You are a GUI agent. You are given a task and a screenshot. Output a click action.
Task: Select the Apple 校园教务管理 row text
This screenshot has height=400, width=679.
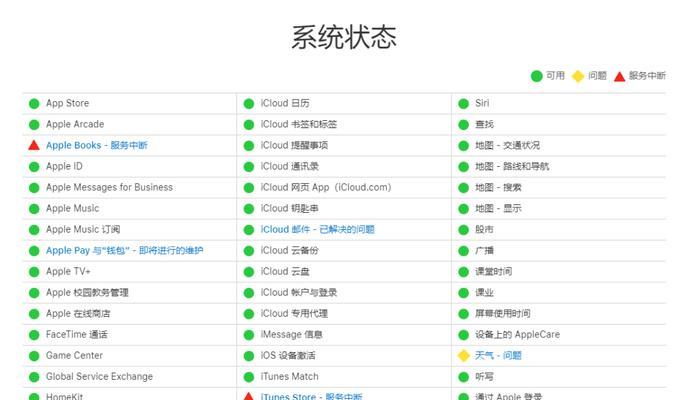pos(87,293)
